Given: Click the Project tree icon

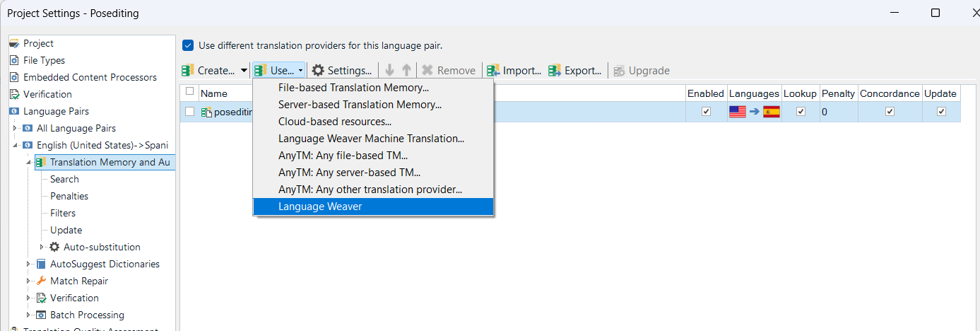Looking at the screenshot, I should (x=14, y=43).
